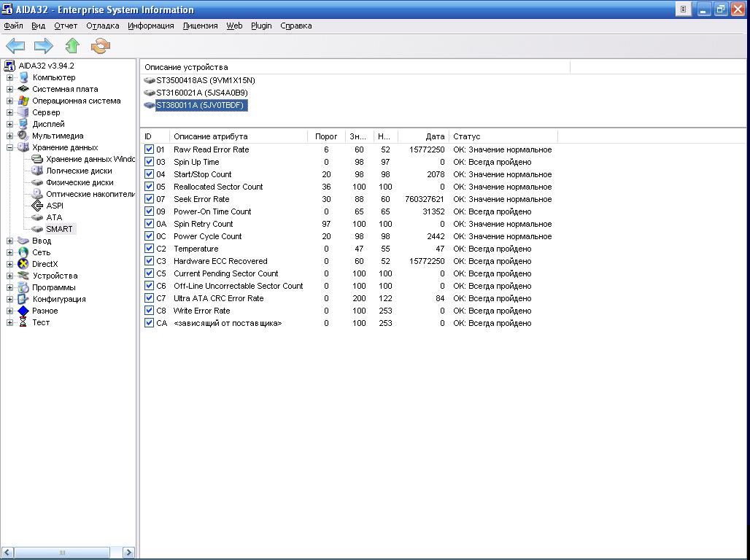The image size is (750, 560).
Task: Expand the Операционная система node
Action: (x=9, y=101)
